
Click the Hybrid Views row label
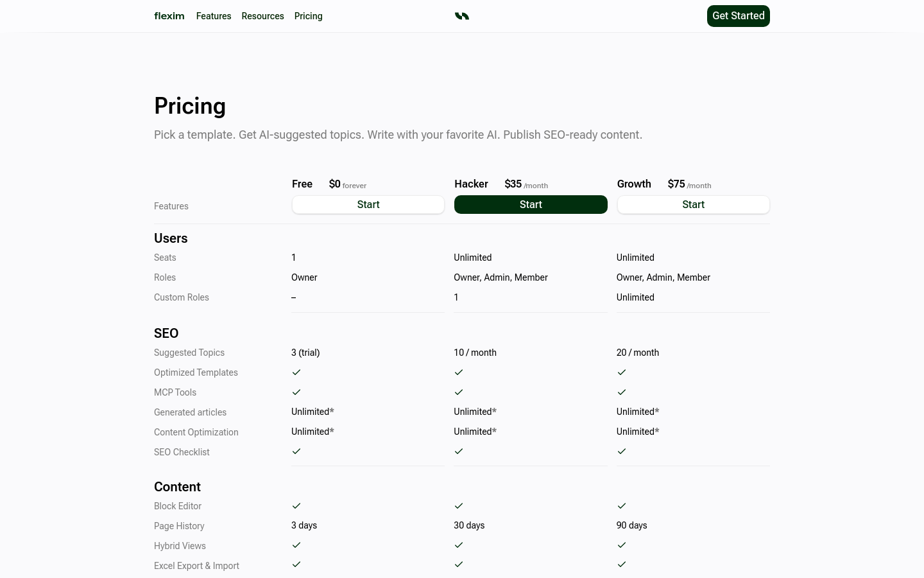pyautogui.click(x=180, y=546)
